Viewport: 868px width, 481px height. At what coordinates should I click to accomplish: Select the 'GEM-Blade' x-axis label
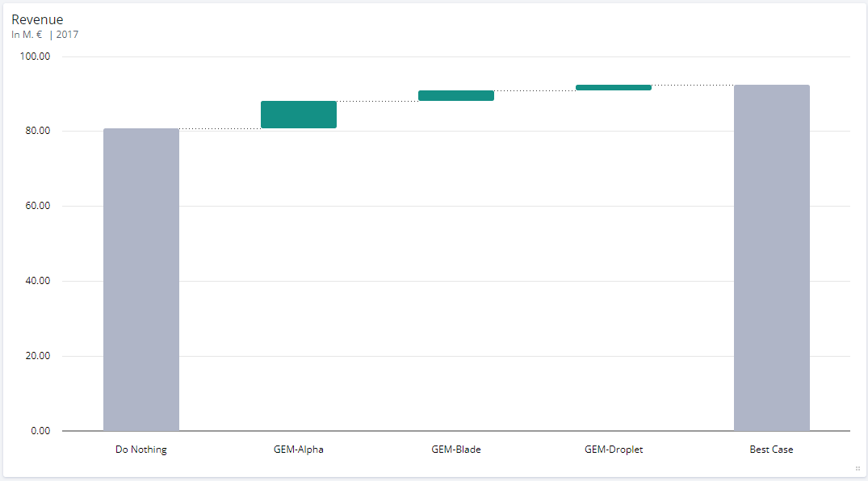pyautogui.click(x=456, y=450)
